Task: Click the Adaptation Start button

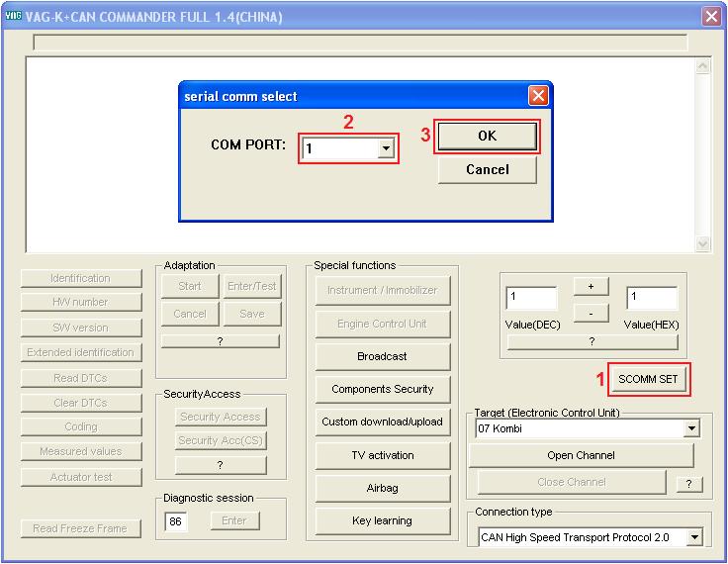Action: coord(190,286)
